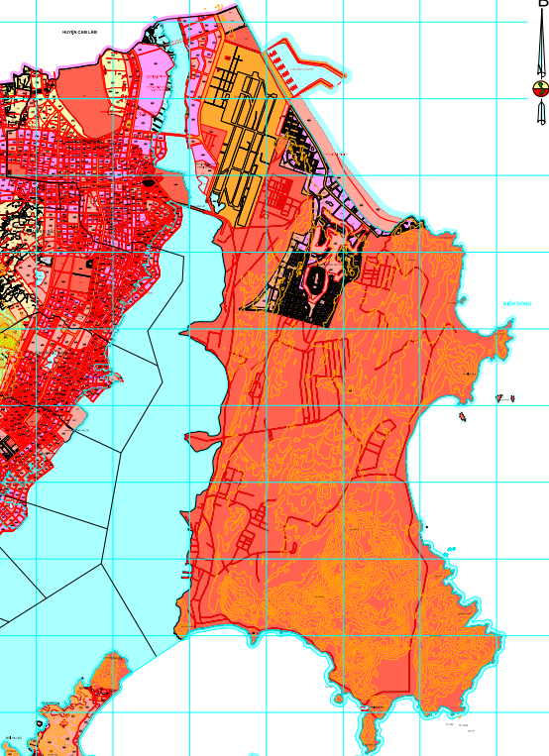Click the oval pink feature inside black block

316,279
